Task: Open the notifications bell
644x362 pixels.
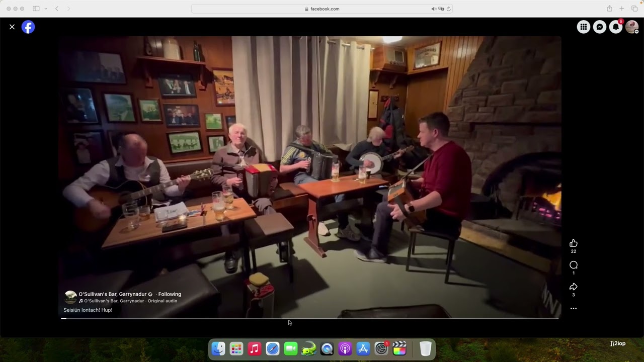Action: tap(616, 27)
